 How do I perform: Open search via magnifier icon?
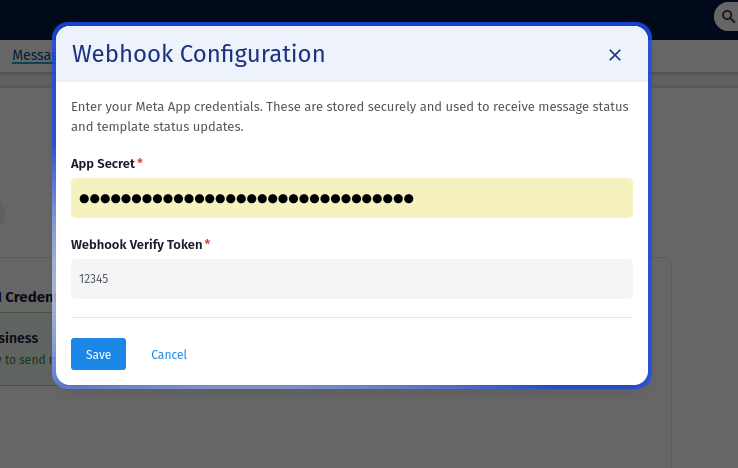[728, 17]
